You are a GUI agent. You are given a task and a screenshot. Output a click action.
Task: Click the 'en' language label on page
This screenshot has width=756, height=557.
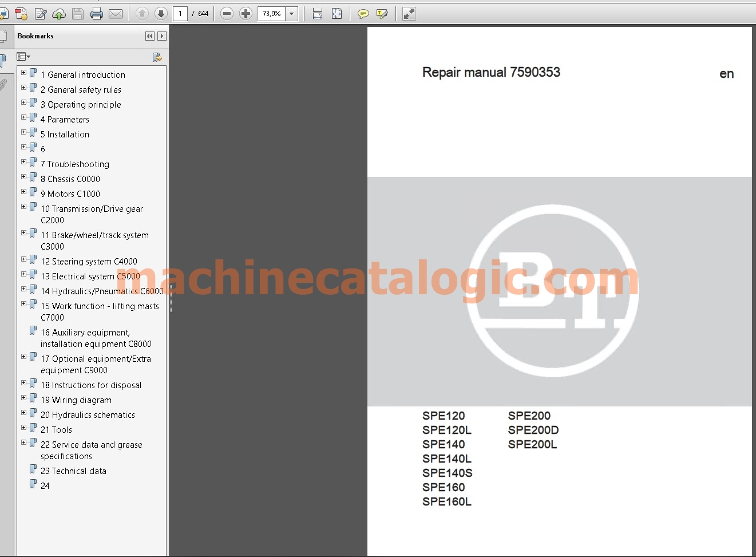727,74
